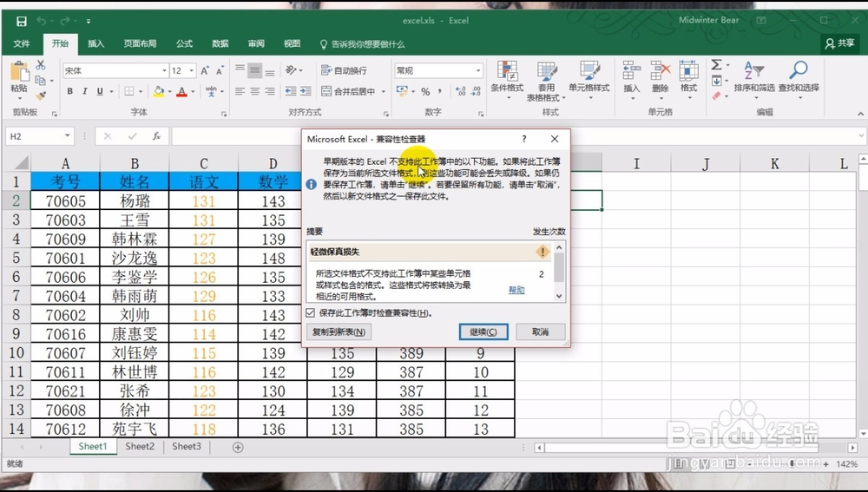Click the Paste clipboard icon

pyautogui.click(x=19, y=72)
